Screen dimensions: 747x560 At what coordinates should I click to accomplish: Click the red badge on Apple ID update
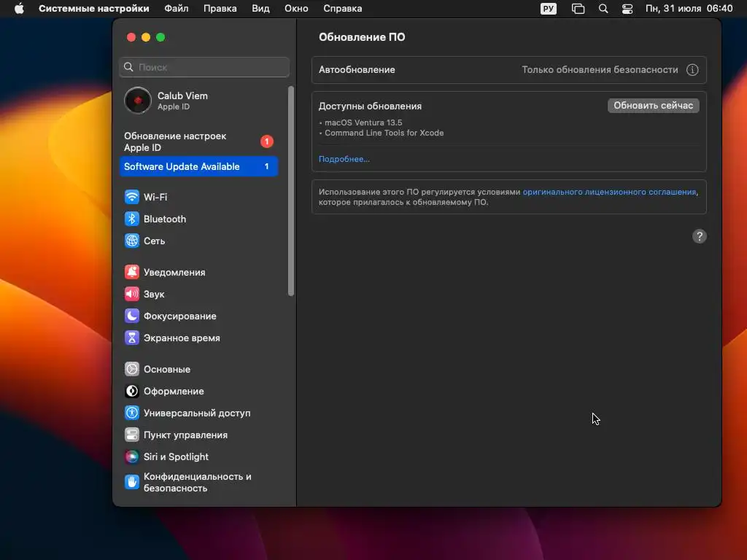pyautogui.click(x=267, y=141)
